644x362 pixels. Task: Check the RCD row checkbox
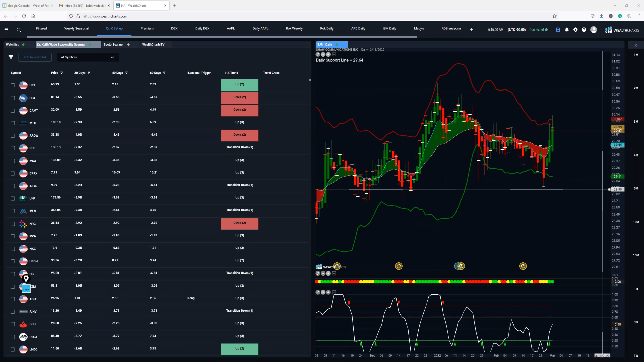pos(13,148)
